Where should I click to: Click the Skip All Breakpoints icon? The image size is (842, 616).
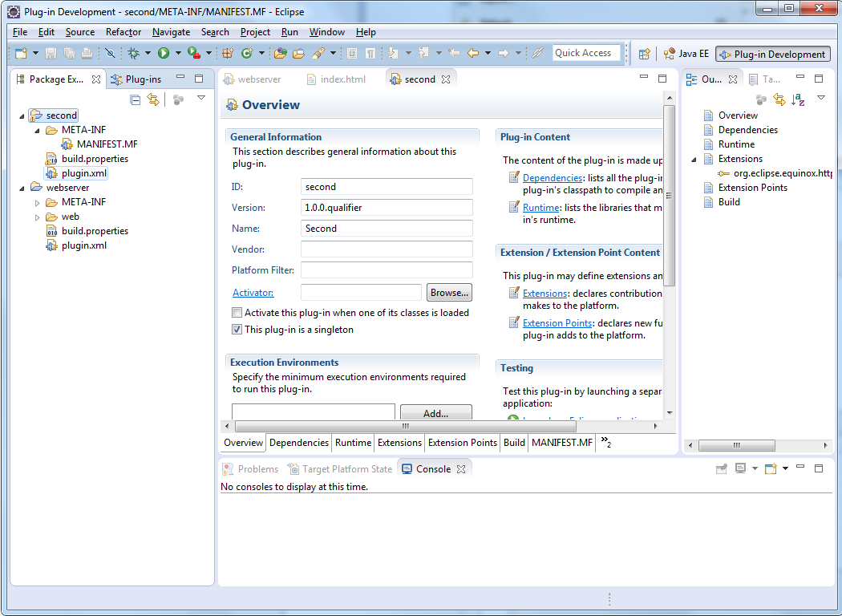coord(110,53)
